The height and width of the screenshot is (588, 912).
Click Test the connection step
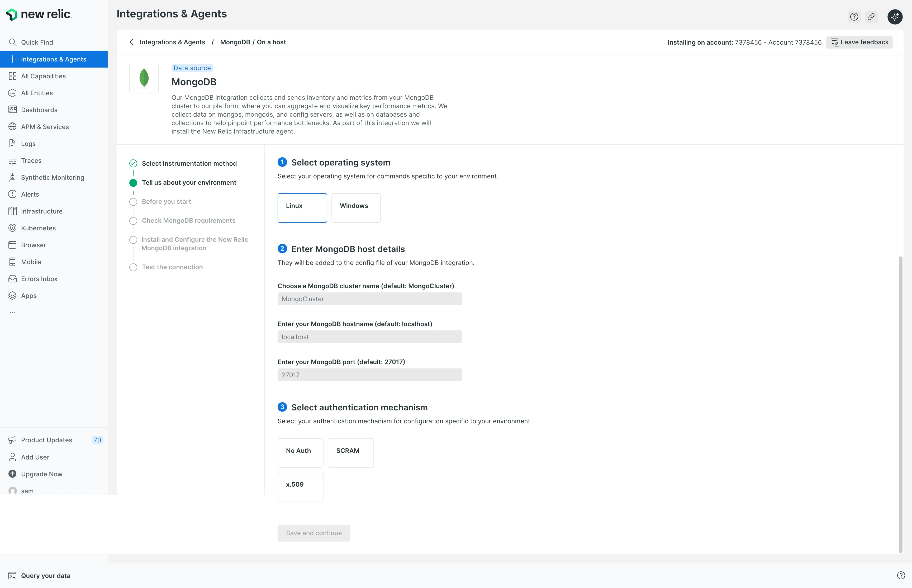point(172,267)
